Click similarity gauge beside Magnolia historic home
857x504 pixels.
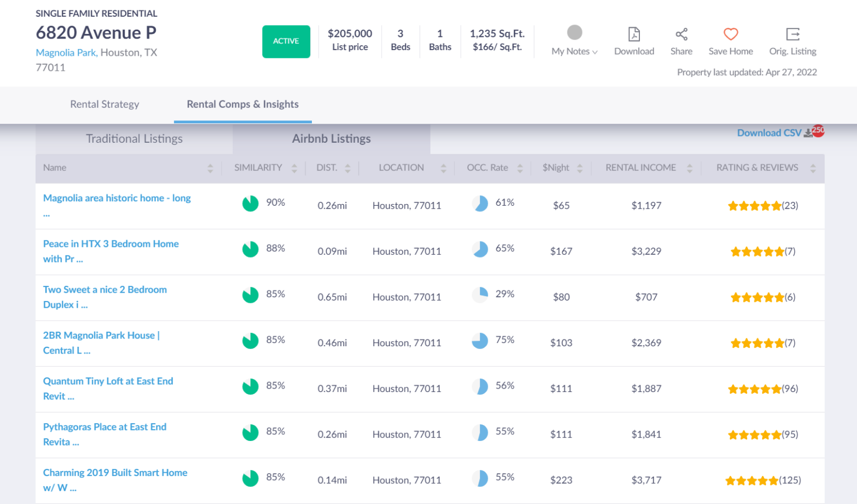click(x=250, y=203)
